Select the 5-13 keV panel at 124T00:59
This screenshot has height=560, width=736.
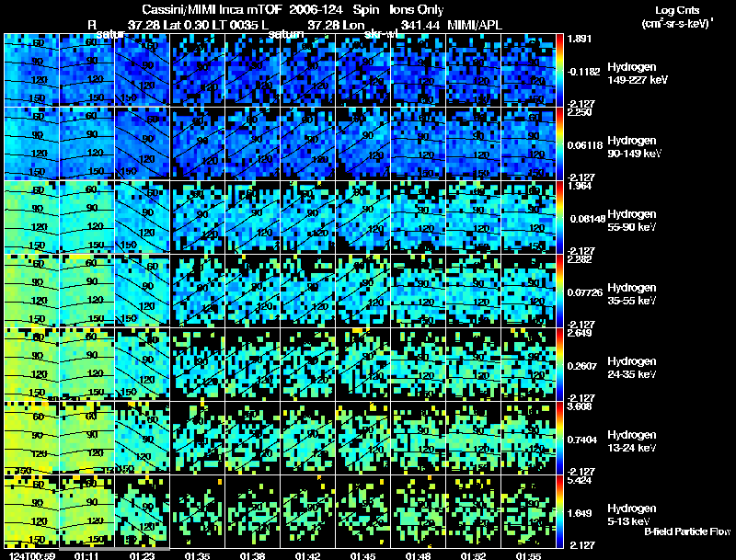click(32, 512)
